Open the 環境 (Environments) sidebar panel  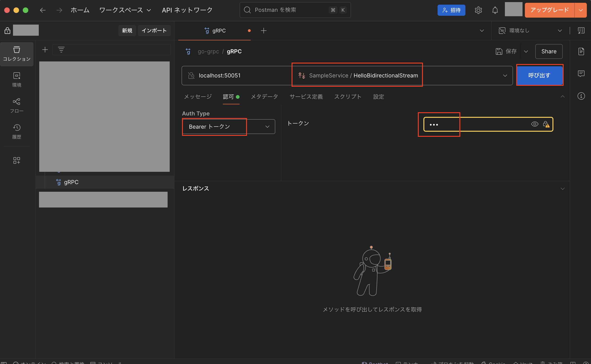coord(17,80)
